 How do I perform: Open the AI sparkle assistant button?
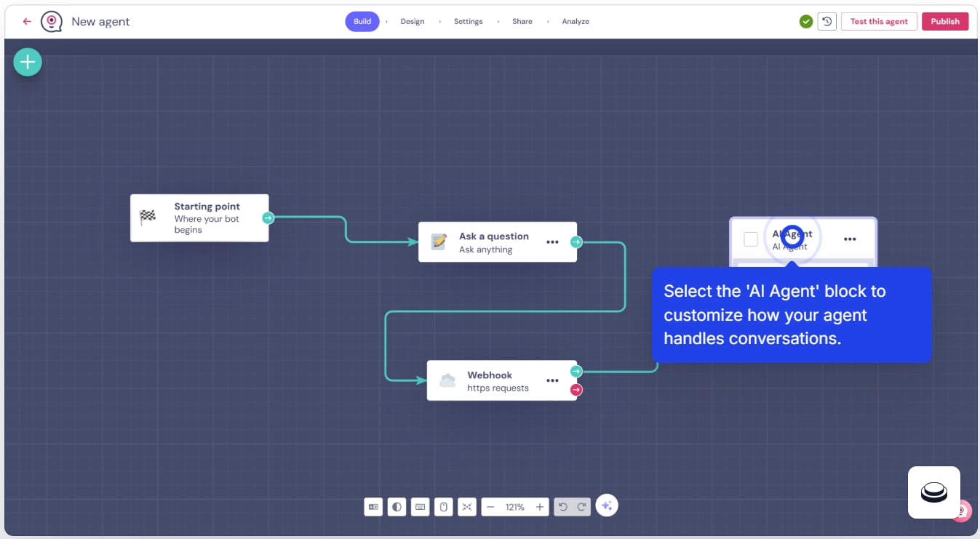tap(607, 506)
